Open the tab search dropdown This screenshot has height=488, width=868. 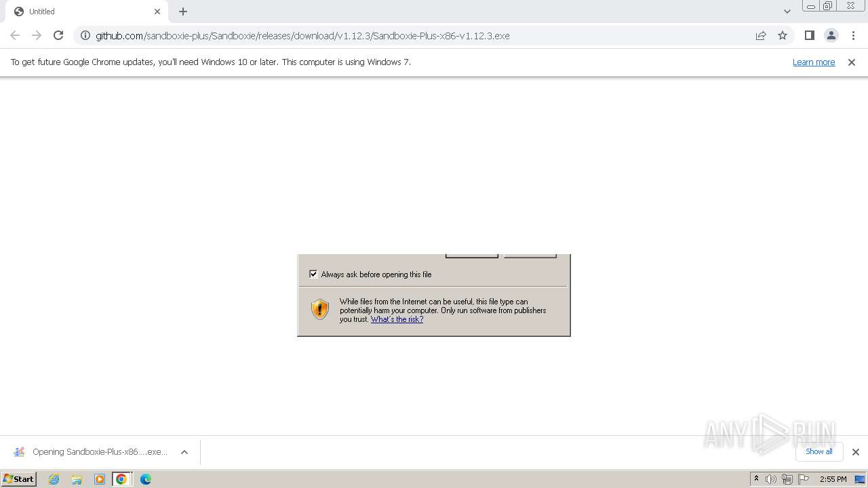tap(787, 12)
